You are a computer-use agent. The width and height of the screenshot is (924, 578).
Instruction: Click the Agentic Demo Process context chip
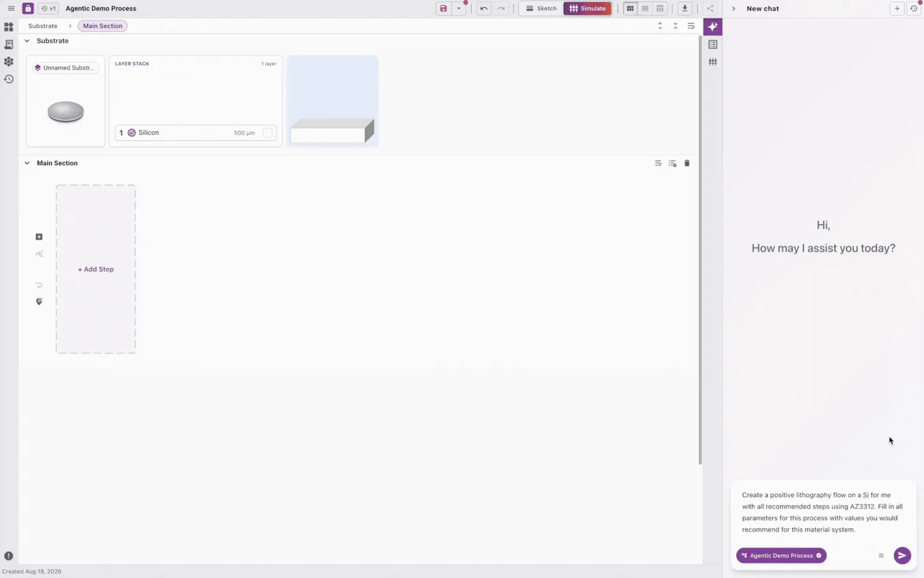(x=781, y=555)
